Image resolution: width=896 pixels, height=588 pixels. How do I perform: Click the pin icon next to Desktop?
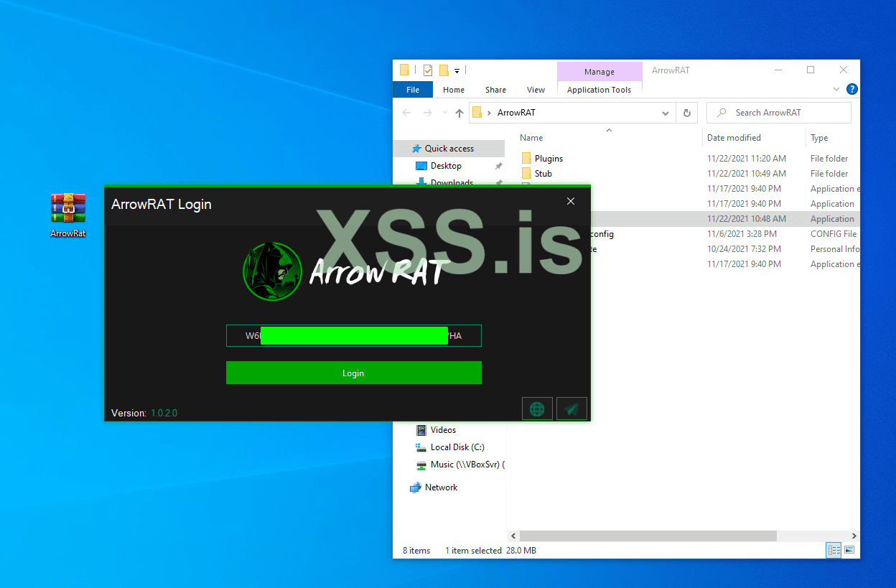click(x=499, y=166)
